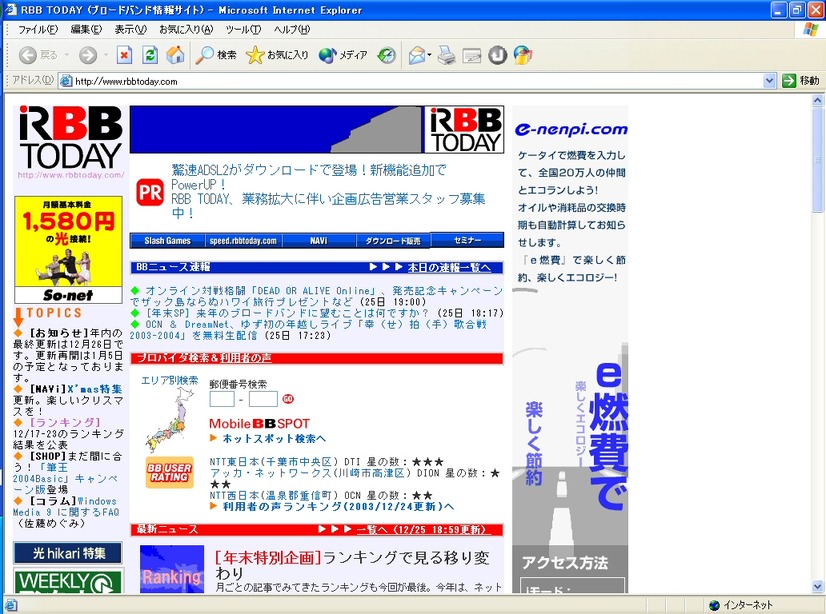Open the address bar dropdown arrow
The width and height of the screenshot is (826, 614).
[770, 81]
